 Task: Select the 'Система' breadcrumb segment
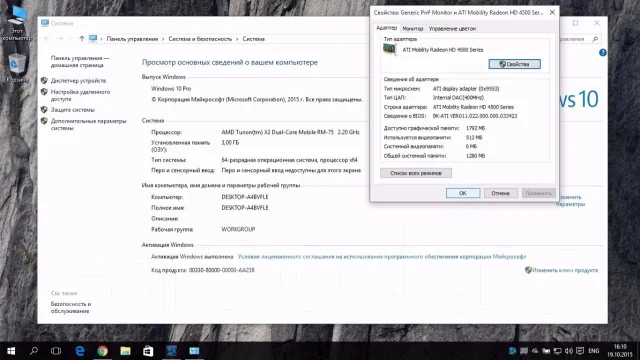point(253,39)
